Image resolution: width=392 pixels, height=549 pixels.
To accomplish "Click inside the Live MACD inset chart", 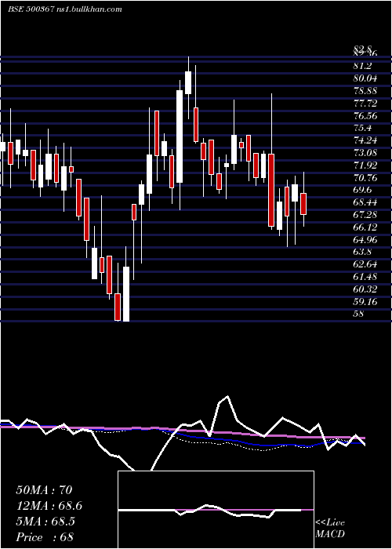I will pos(216,510).
